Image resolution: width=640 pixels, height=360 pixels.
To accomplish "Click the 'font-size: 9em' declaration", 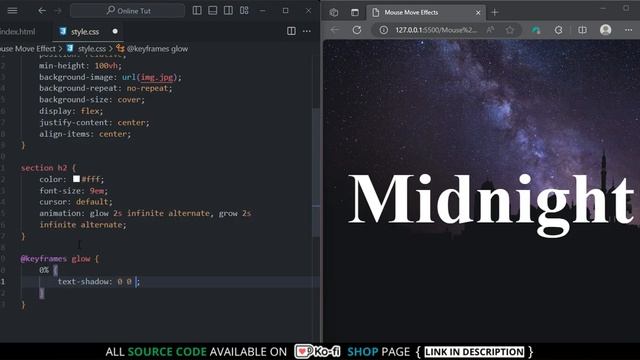I will coord(73,191).
